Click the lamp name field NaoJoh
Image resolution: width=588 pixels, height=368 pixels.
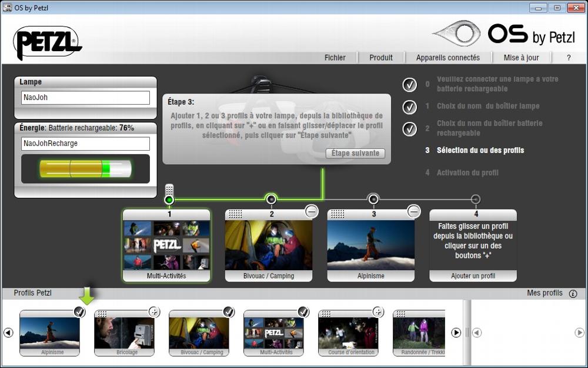click(x=85, y=98)
